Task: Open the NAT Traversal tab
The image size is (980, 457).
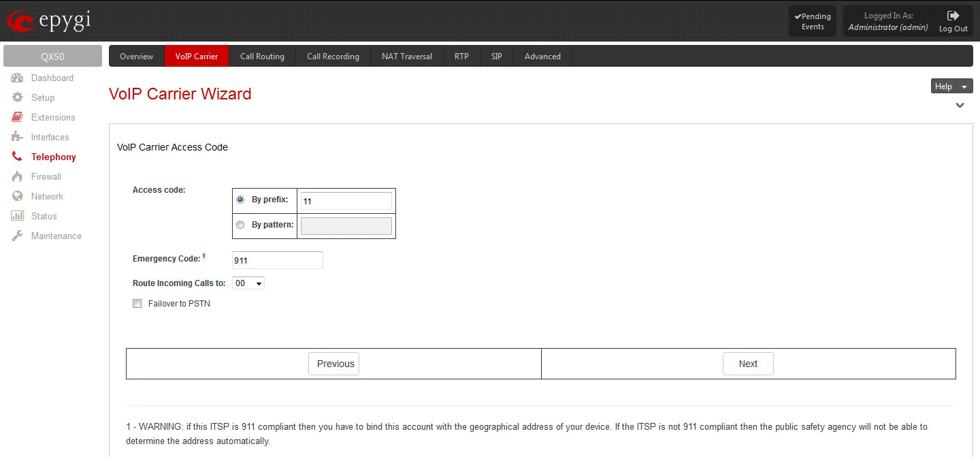Action: 406,57
